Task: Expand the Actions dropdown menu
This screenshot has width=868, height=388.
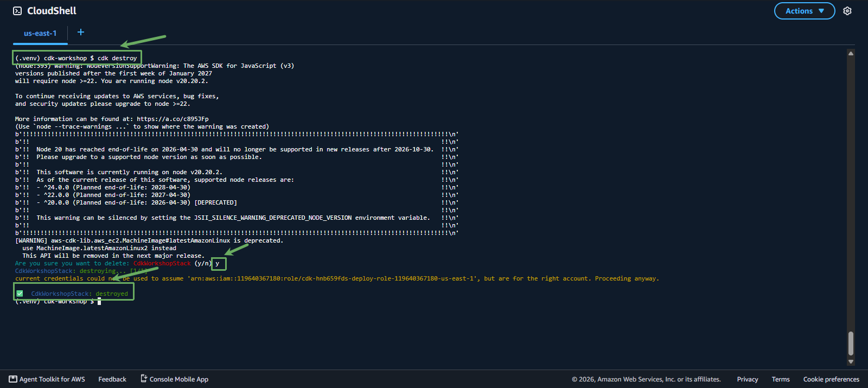Action: pos(805,11)
